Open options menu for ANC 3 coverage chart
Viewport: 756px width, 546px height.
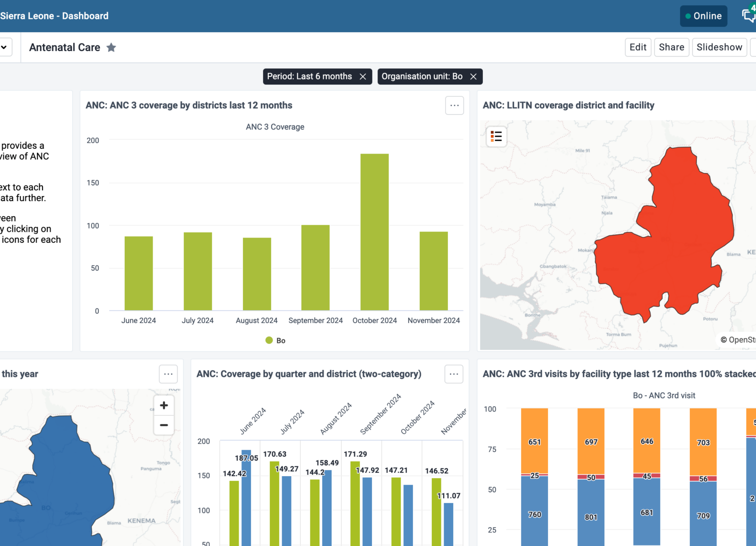tap(455, 105)
